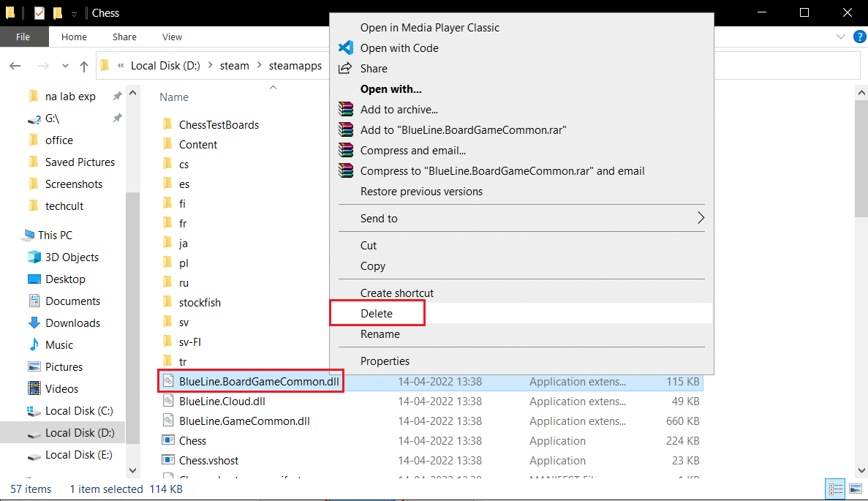Image resolution: width=868 pixels, height=501 pixels.
Task: Click the Videos film icon in sidebar
Action: coord(34,388)
